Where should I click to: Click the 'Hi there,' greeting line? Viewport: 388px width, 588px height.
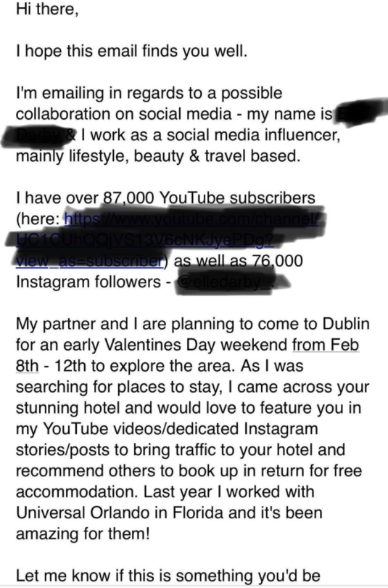pyautogui.click(x=47, y=9)
